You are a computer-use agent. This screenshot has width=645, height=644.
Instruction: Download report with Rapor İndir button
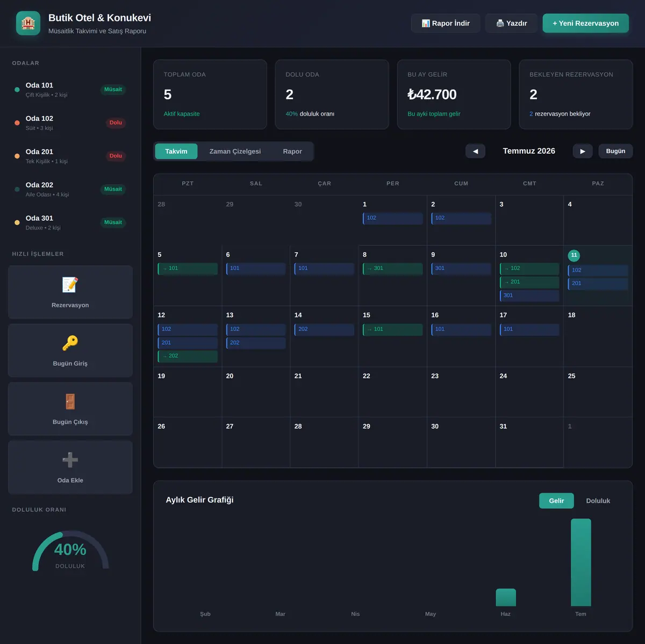point(446,23)
